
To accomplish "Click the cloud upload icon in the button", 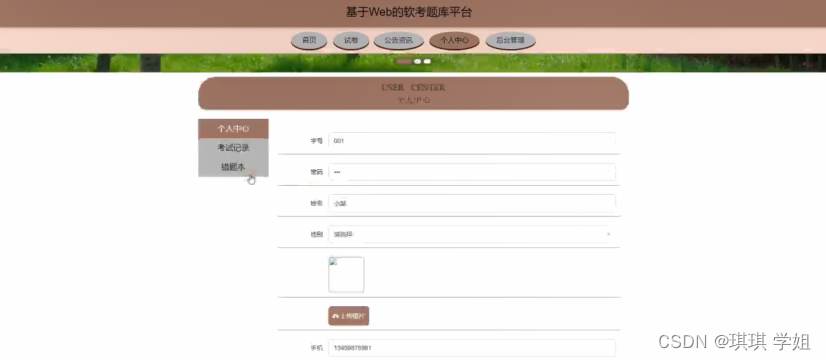I will click(336, 316).
